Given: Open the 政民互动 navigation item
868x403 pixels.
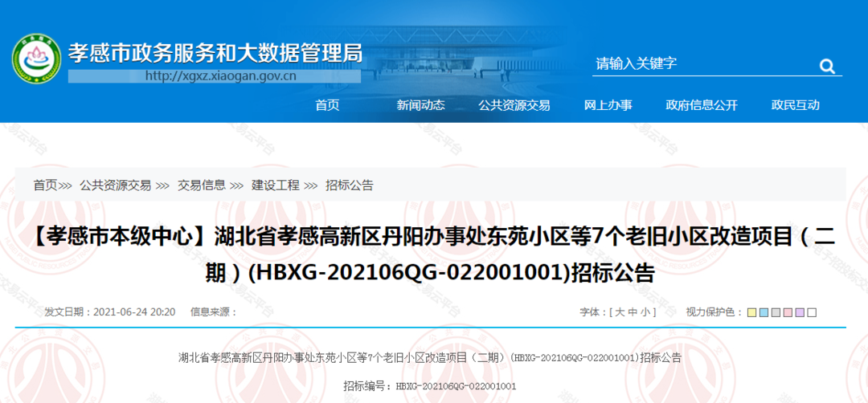Looking at the screenshot, I should 795,105.
